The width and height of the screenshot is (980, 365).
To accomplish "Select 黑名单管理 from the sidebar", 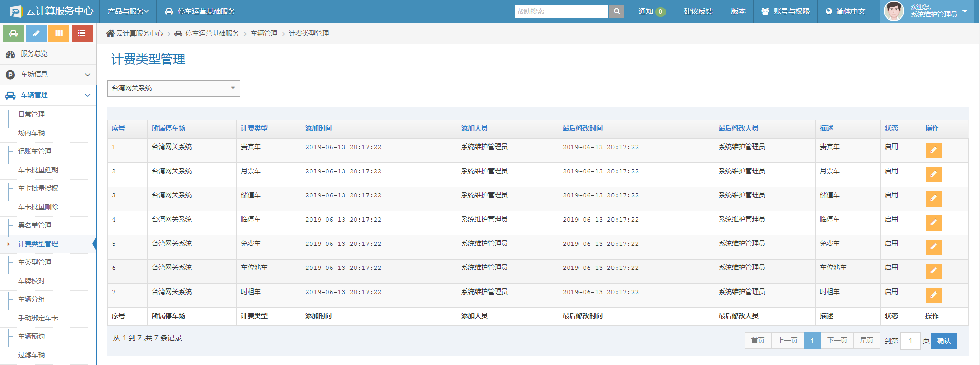I will pyautogui.click(x=35, y=225).
